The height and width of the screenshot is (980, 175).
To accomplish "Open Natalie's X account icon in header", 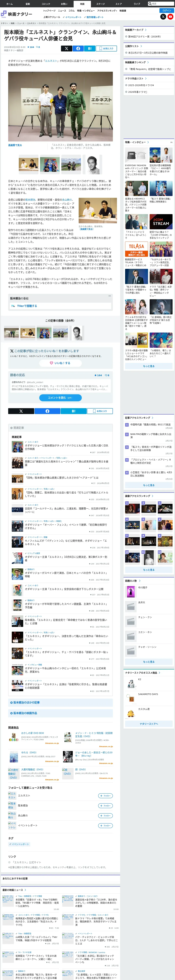I will click(163, 17).
